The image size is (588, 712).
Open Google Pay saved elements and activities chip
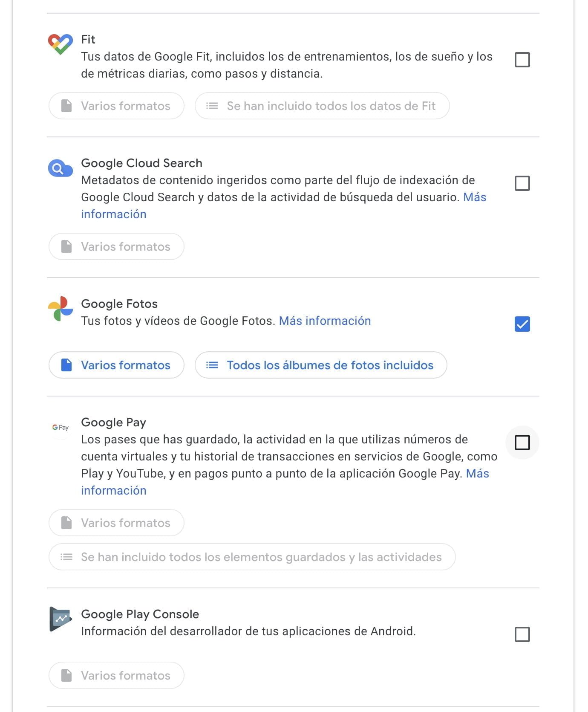[252, 557]
